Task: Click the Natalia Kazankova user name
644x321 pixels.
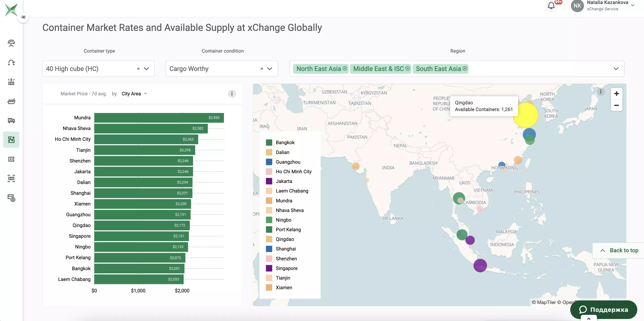Action: 607,3
